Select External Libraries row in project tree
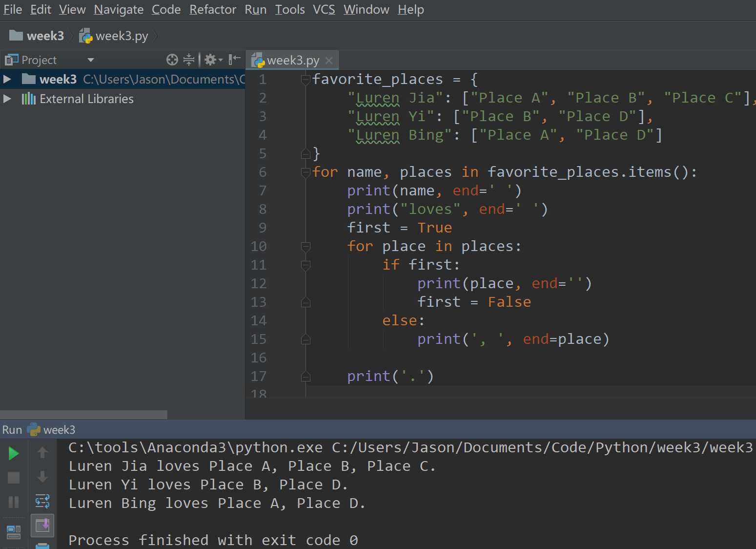Viewport: 756px width, 549px height. (x=122, y=99)
